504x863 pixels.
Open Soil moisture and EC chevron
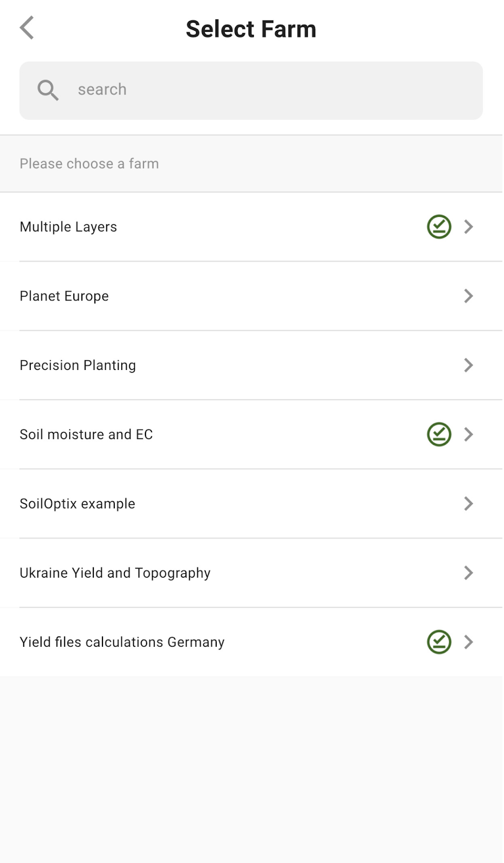point(468,434)
